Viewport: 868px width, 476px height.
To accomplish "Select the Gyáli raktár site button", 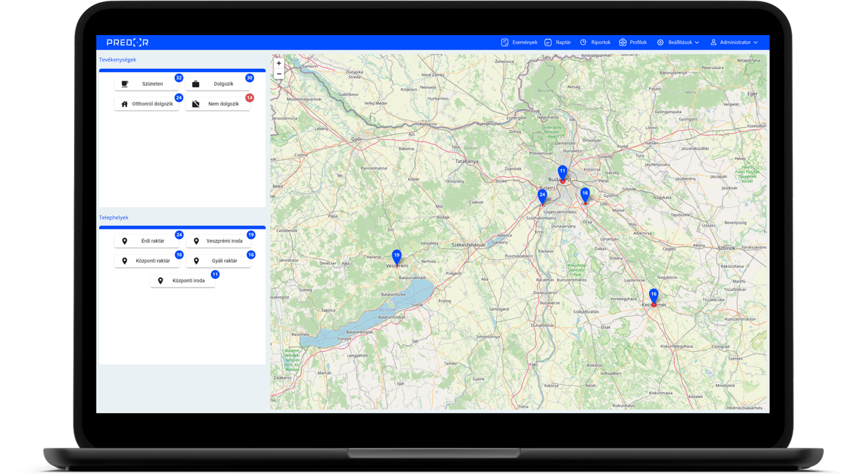I will click(218, 261).
